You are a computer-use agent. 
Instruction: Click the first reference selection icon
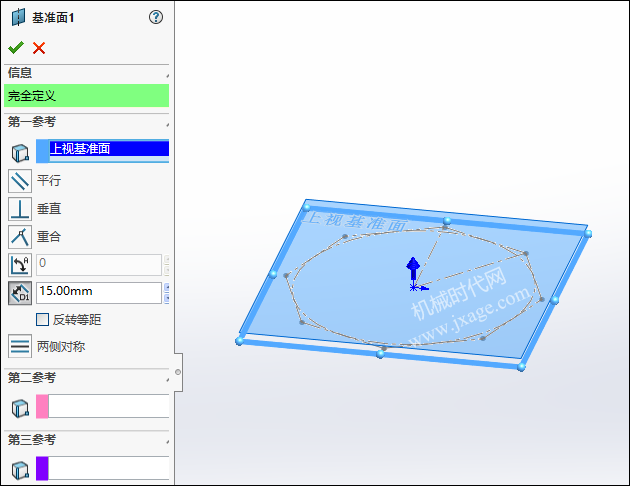(20, 153)
